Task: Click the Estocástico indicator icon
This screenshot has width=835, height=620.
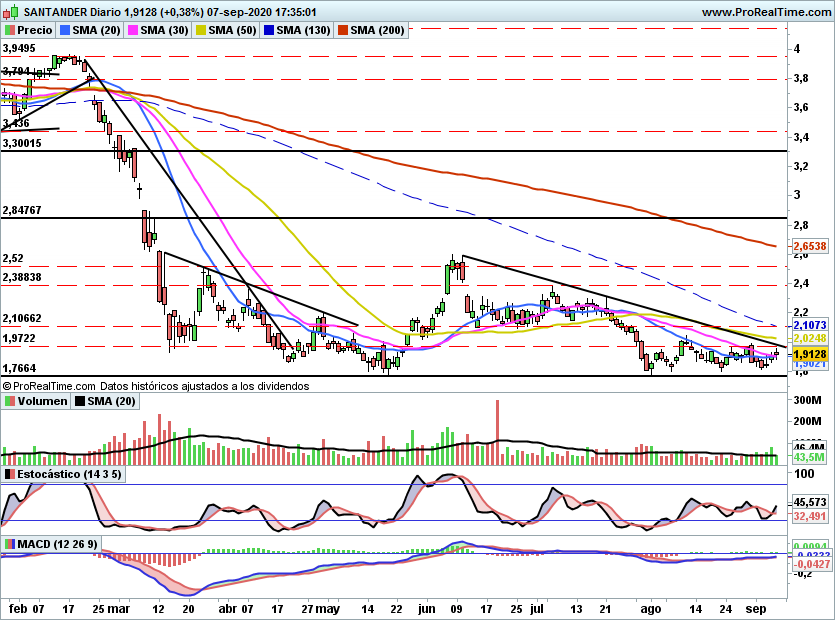Action: point(10,473)
